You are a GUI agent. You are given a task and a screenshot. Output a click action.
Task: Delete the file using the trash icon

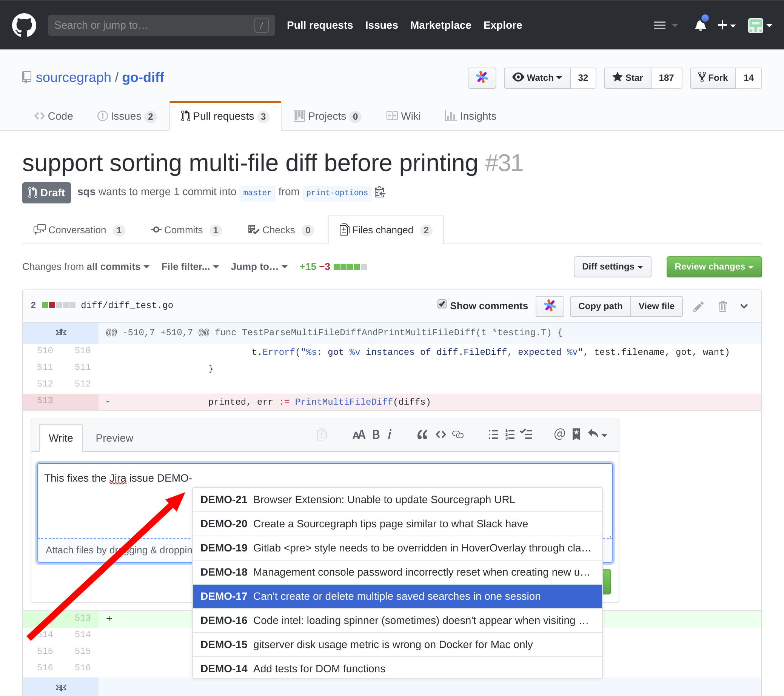tap(722, 306)
